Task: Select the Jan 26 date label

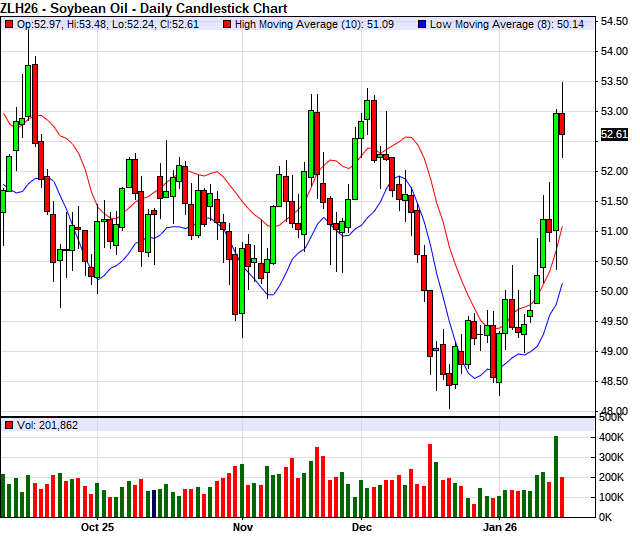Action: 500,526
